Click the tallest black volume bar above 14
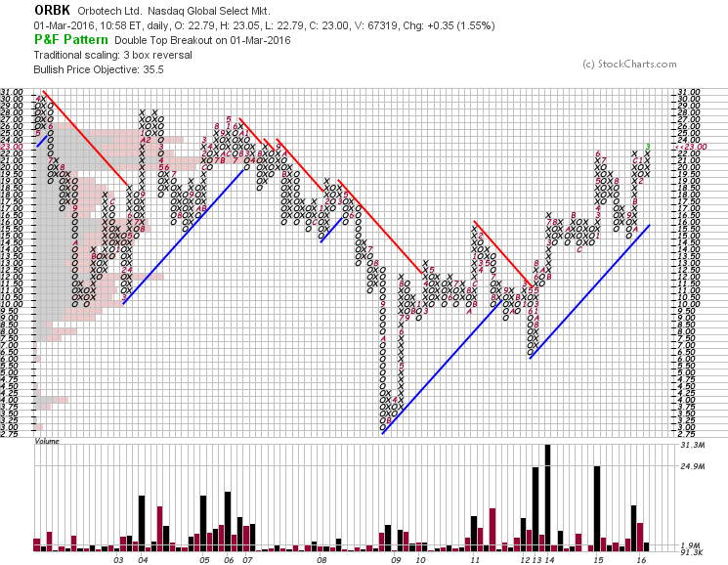The image size is (728, 565). [548, 498]
